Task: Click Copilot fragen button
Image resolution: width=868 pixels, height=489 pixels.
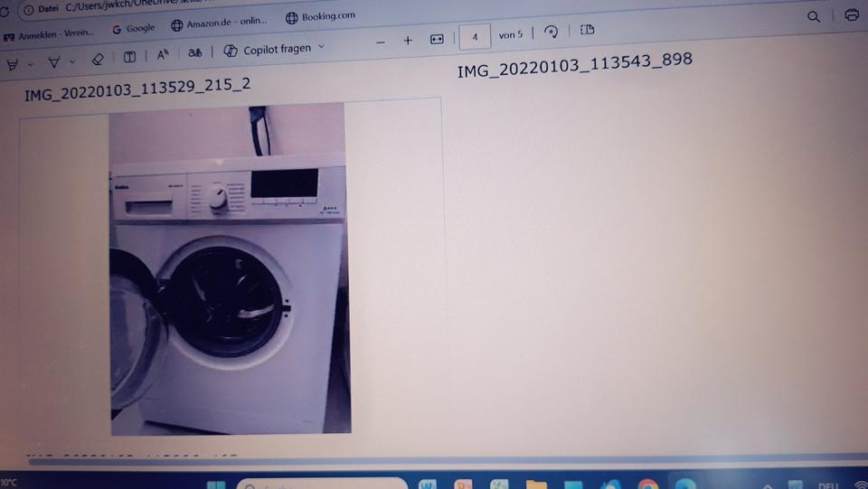Action: pos(268,50)
